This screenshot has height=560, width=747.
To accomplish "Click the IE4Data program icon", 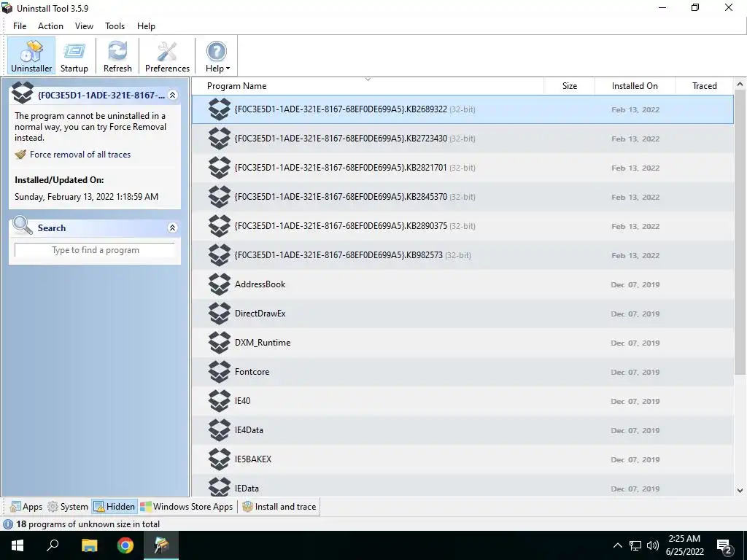I will [220, 430].
